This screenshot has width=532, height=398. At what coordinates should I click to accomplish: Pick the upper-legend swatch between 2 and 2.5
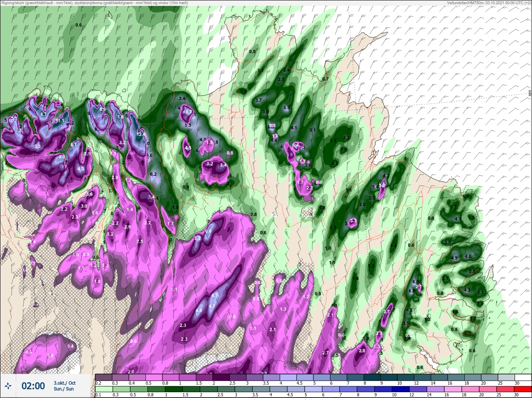click(x=222, y=377)
